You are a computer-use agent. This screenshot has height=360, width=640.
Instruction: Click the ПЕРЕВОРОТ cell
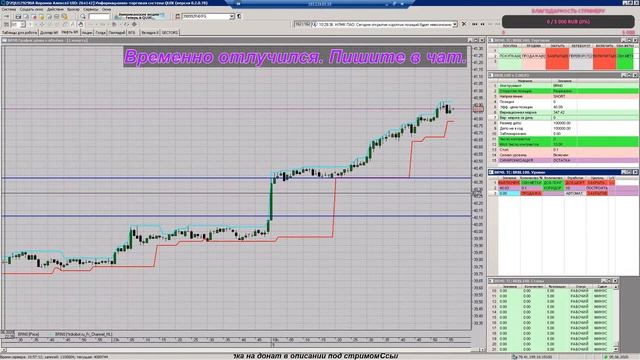click(581, 56)
